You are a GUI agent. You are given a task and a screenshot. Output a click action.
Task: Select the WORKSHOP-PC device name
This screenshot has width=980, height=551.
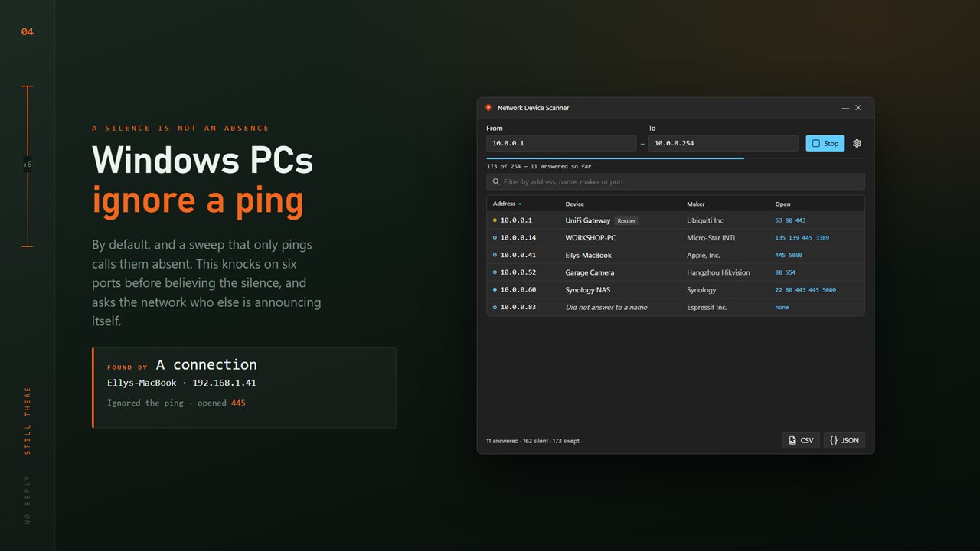pos(590,238)
